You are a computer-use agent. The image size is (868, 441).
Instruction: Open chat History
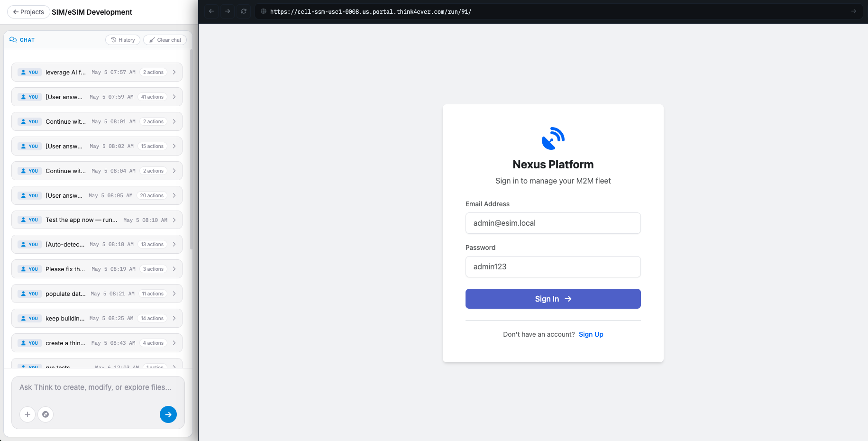click(123, 40)
